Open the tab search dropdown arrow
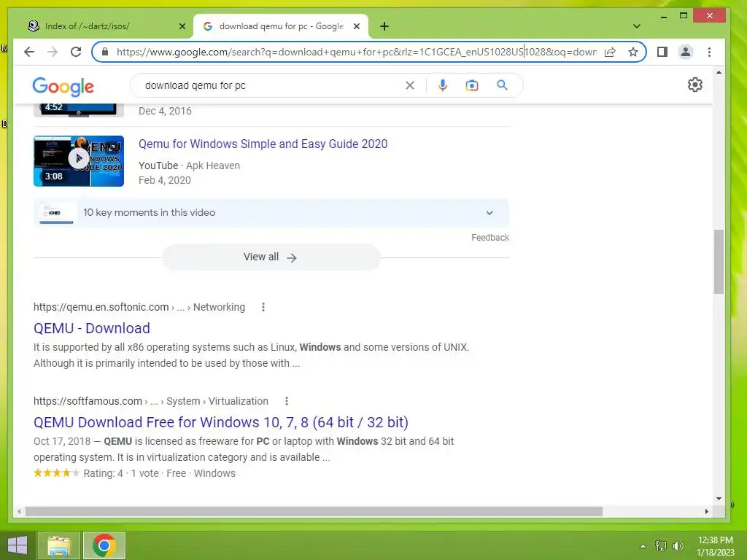This screenshot has width=747, height=560. pos(636,26)
